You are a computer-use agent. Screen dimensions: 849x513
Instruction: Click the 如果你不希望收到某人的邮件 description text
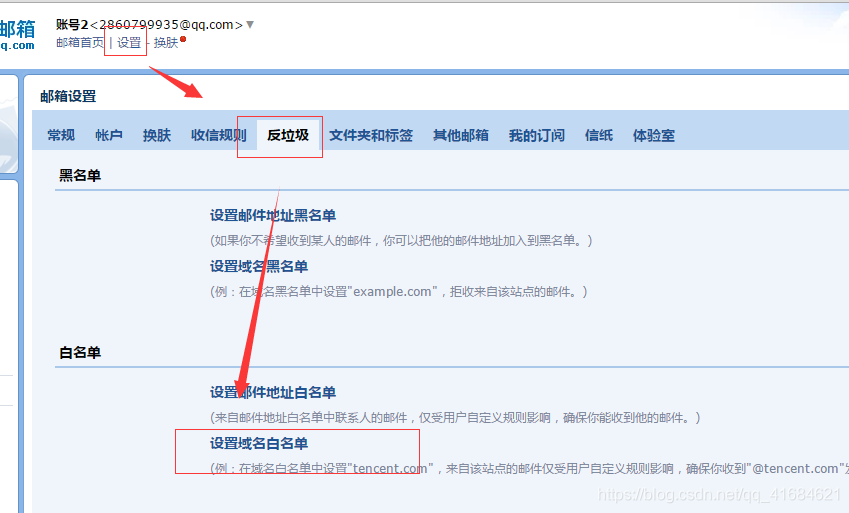click(401, 241)
